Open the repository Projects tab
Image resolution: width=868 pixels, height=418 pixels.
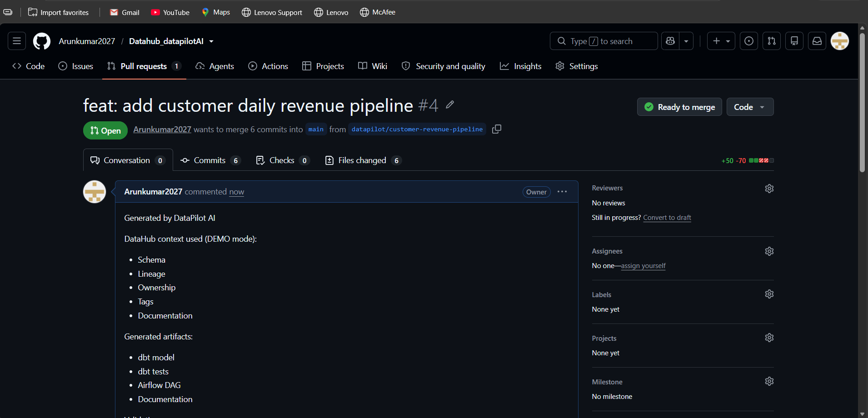[x=323, y=66]
